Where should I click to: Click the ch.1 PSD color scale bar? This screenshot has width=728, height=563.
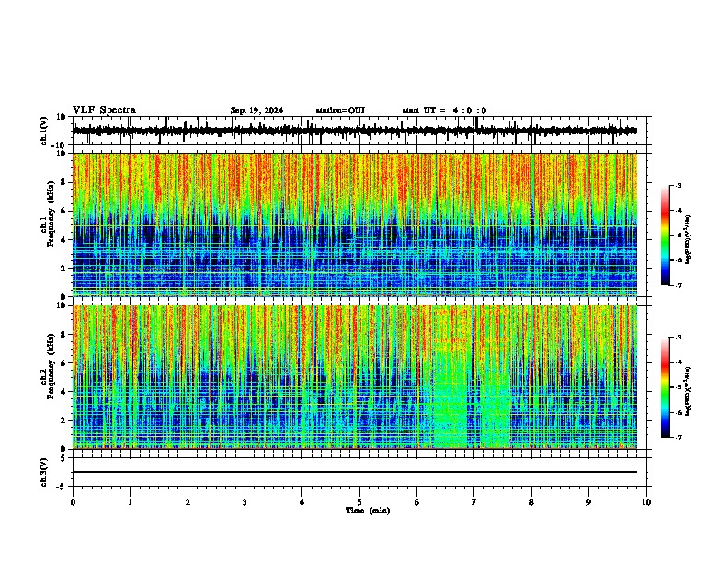(x=665, y=236)
